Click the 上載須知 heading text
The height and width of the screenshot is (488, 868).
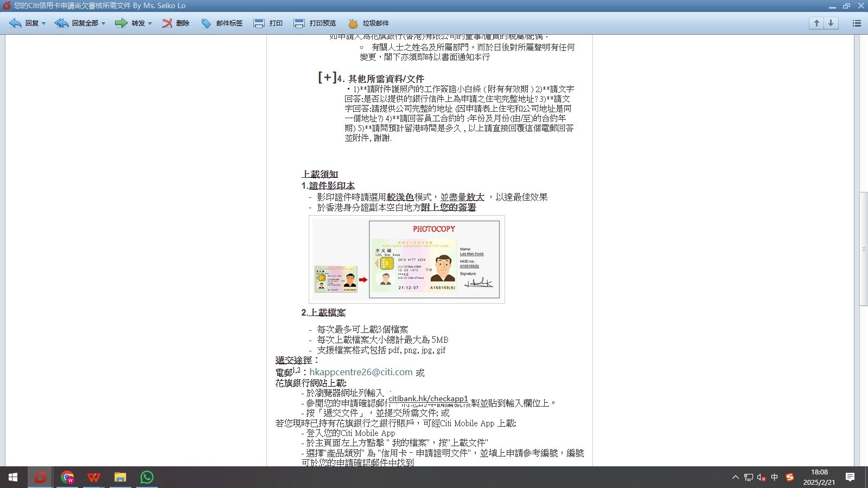pyautogui.click(x=320, y=174)
